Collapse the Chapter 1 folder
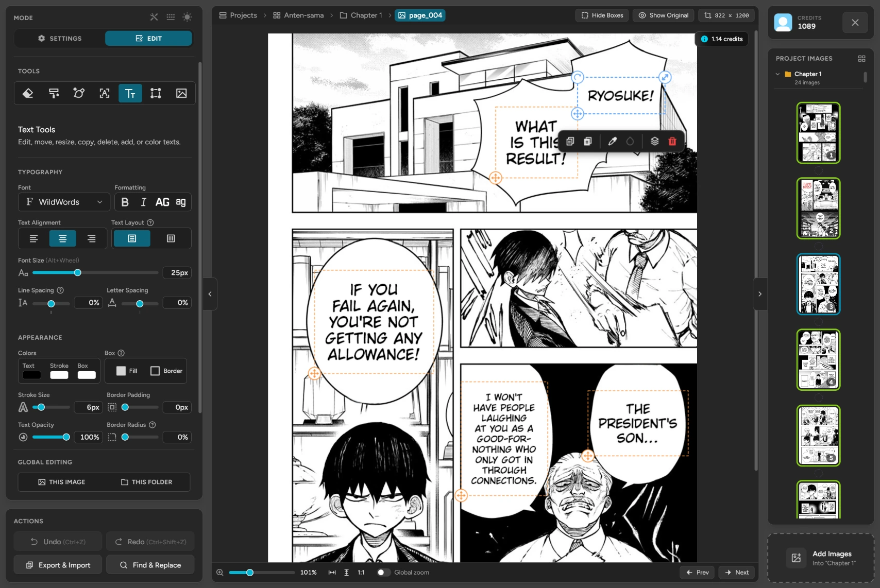 tap(777, 74)
